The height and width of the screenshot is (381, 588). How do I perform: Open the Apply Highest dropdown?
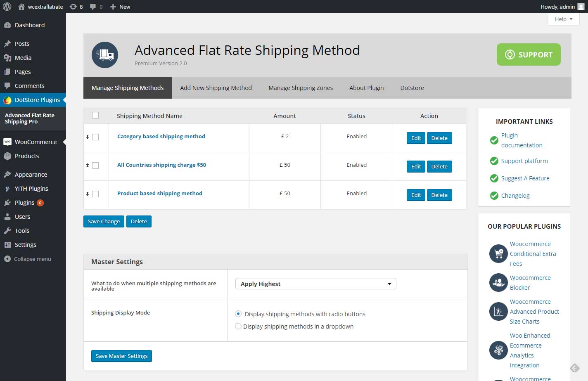tap(316, 284)
